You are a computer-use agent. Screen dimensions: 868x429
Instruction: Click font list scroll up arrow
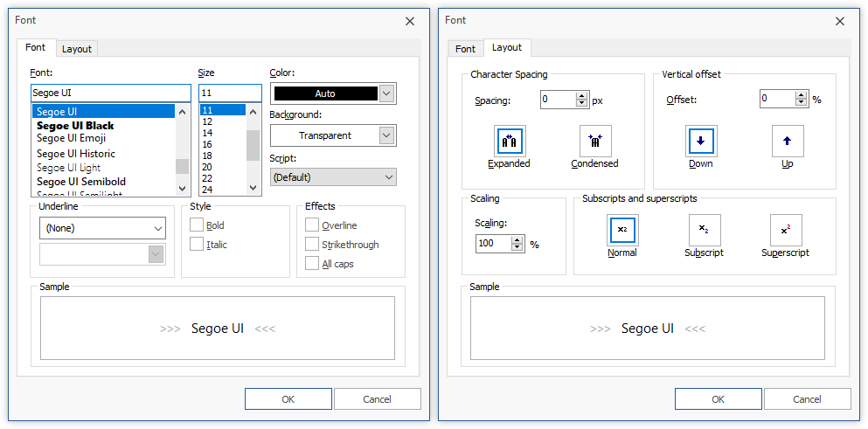[183, 111]
